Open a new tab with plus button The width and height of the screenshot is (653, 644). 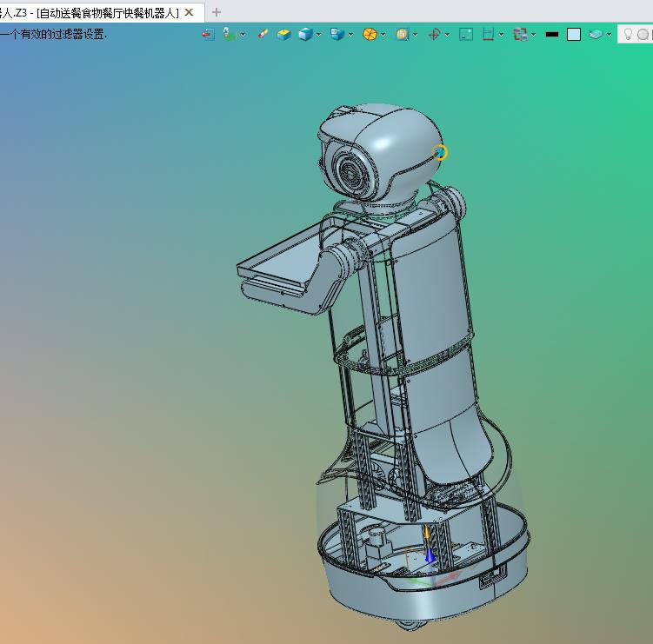point(217,12)
